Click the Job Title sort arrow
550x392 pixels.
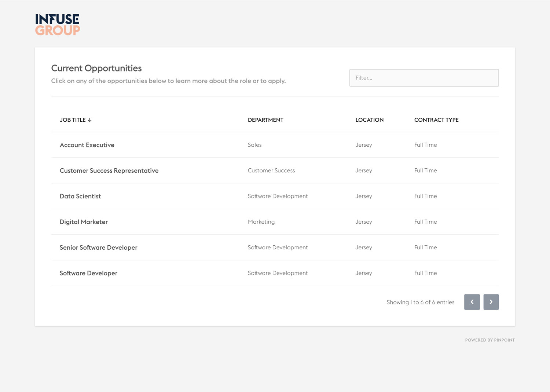coord(90,120)
